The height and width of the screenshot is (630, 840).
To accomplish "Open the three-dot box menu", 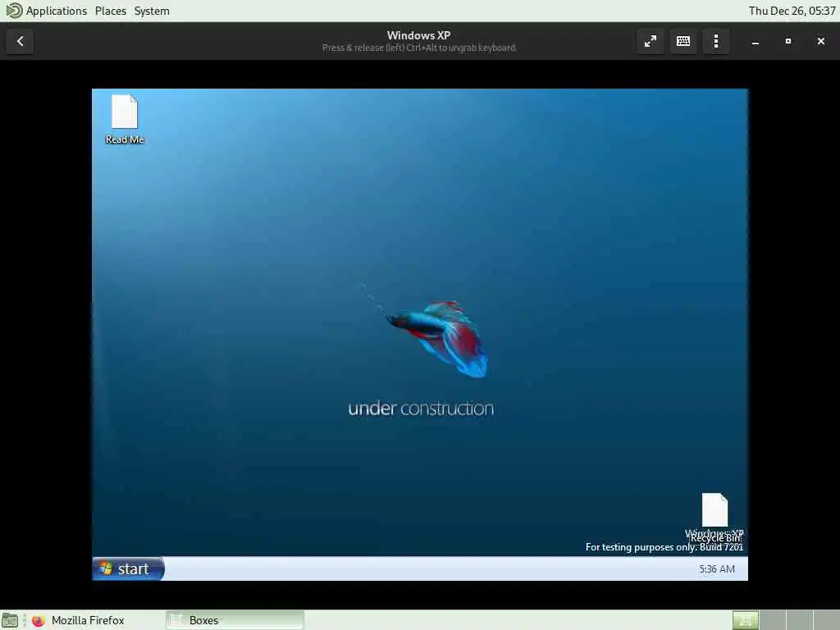I will pos(715,41).
